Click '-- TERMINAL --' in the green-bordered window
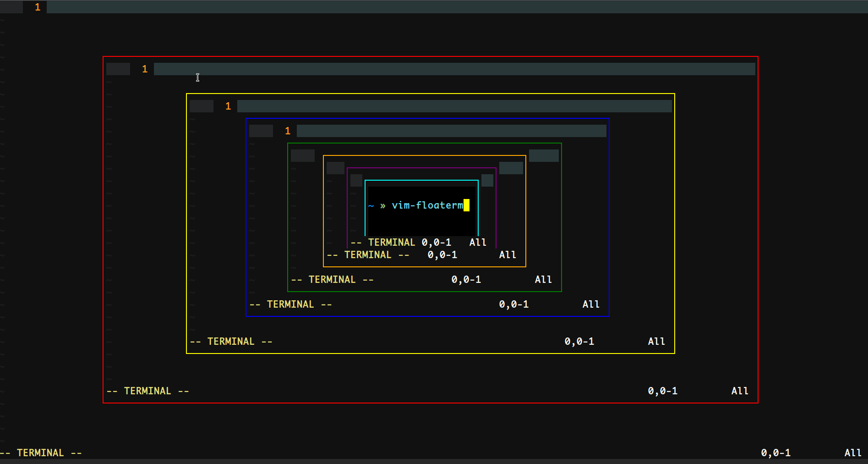868x464 pixels. pos(333,280)
